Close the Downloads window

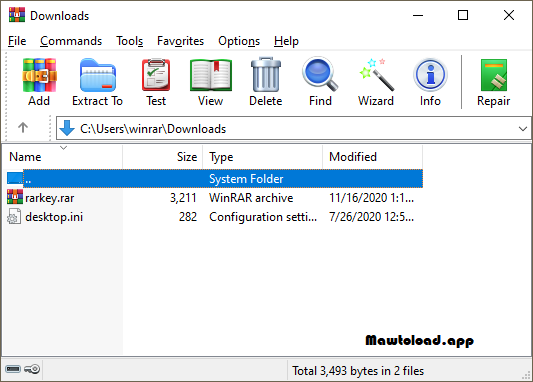pyautogui.click(x=509, y=15)
